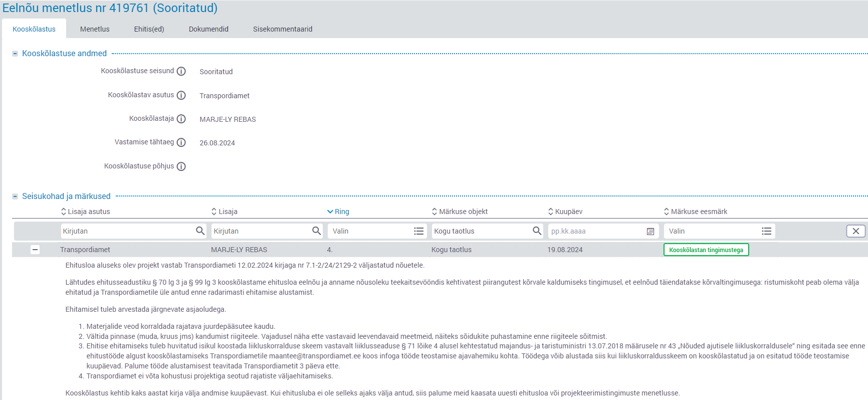
Task: Select the Sooritatud status value
Action: coord(216,72)
